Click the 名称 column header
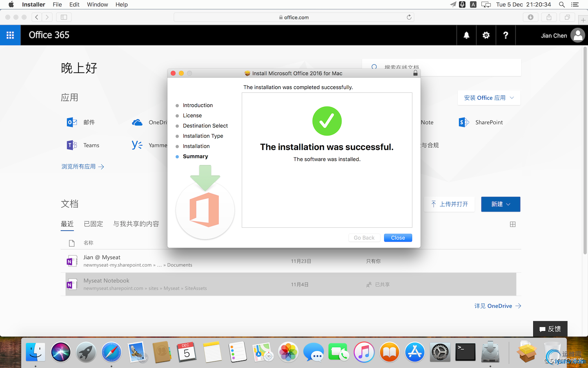 tap(89, 243)
